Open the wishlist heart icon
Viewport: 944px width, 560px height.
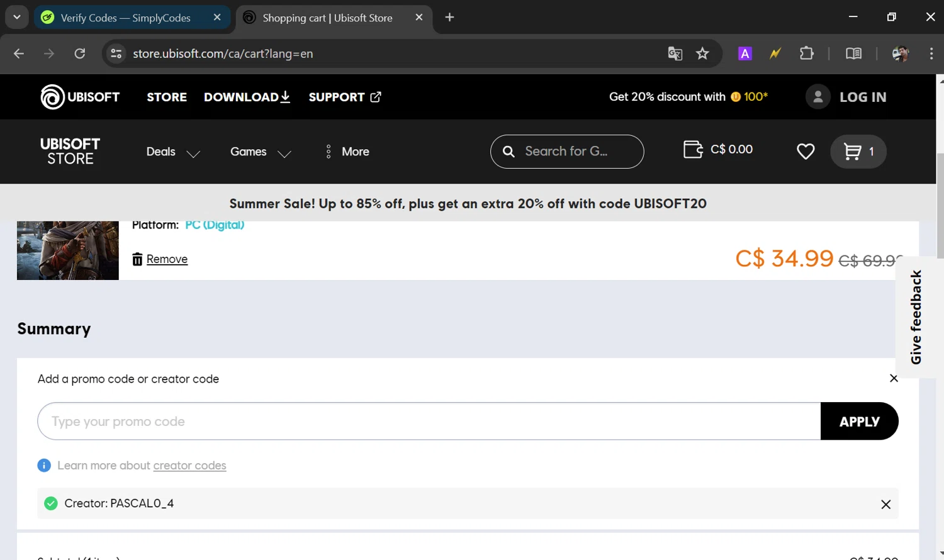[806, 152]
